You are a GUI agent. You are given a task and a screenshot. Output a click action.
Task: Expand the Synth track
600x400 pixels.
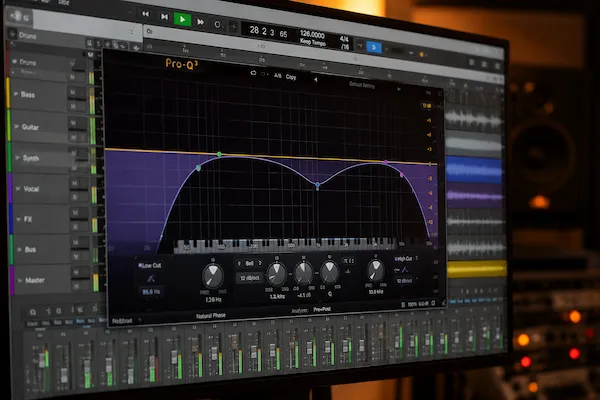click(17, 158)
